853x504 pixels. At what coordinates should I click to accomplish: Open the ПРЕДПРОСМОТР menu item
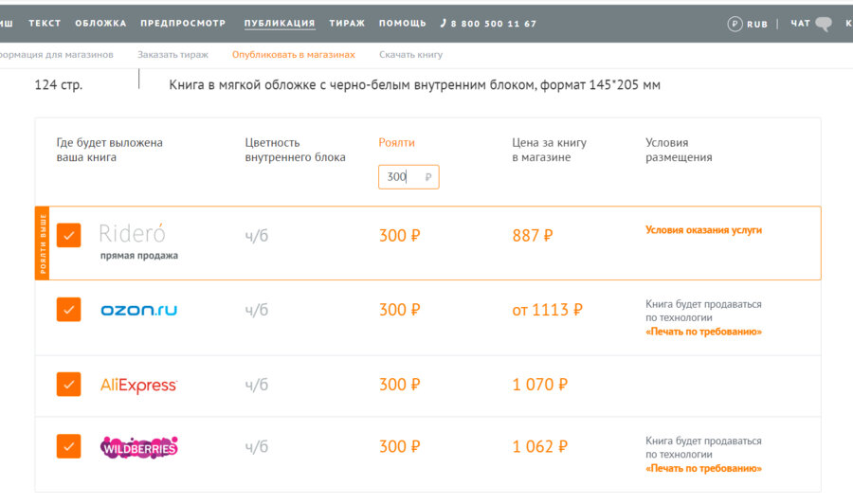[x=183, y=24]
